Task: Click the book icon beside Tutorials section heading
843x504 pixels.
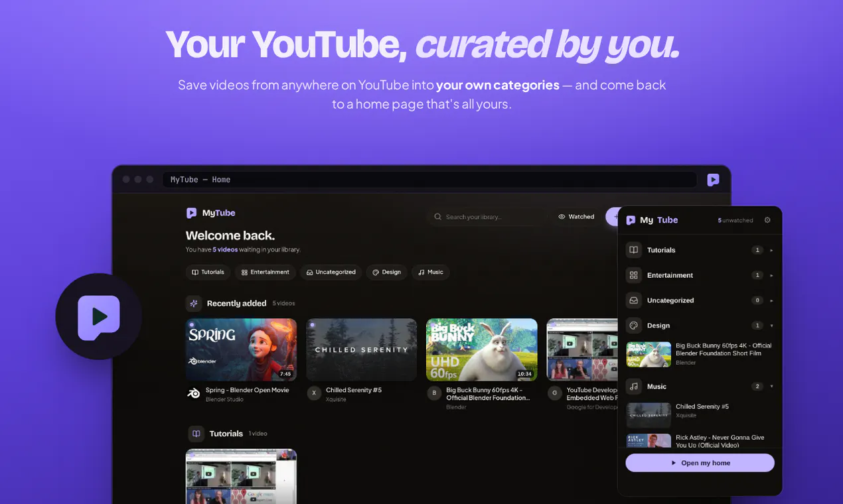Action: tap(196, 434)
